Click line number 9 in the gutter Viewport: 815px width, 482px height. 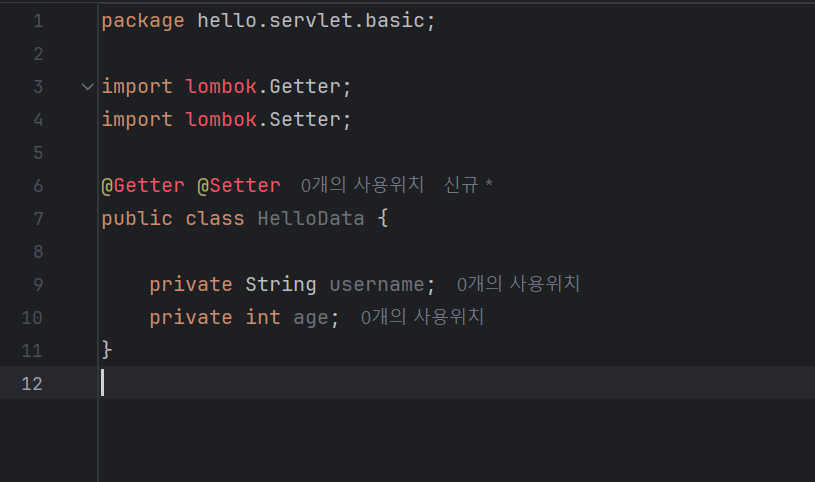[38, 284]
